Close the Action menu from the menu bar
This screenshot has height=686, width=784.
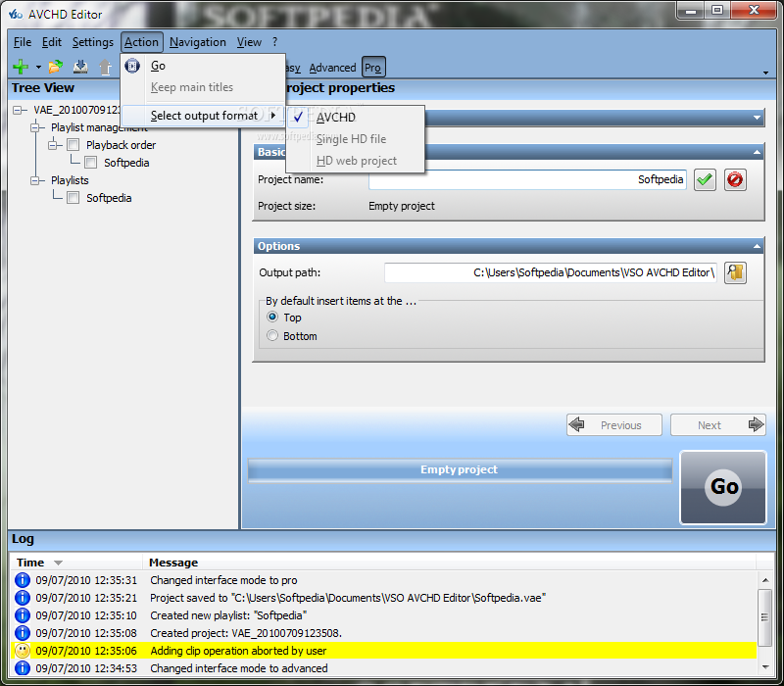[x=141, y=42]
